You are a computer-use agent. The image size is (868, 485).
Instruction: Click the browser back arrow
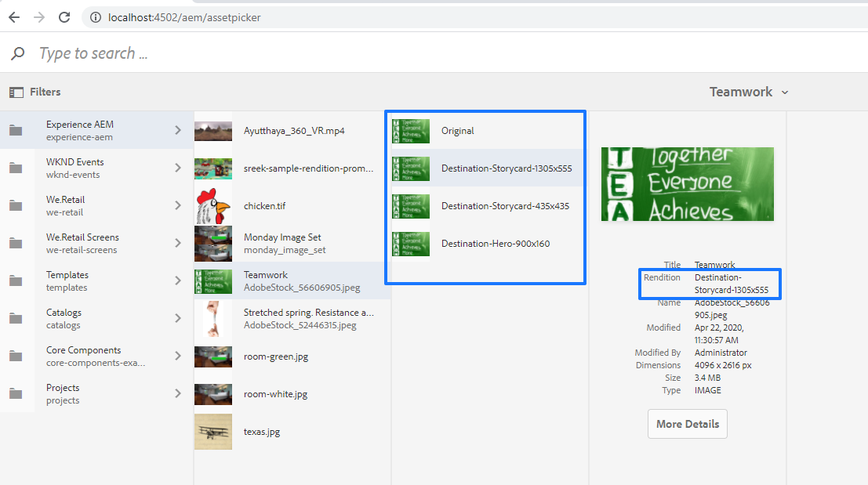13,16
